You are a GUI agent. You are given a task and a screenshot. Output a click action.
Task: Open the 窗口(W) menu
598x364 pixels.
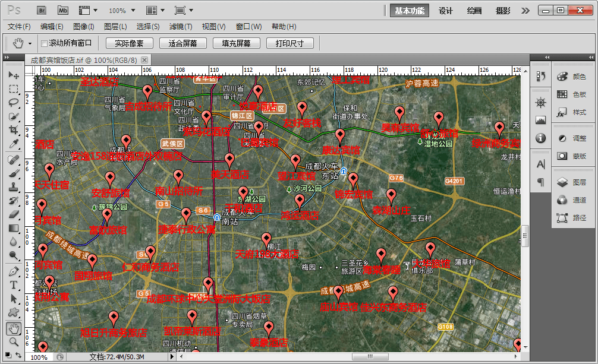pyautogui.click(x=248, y=27)
